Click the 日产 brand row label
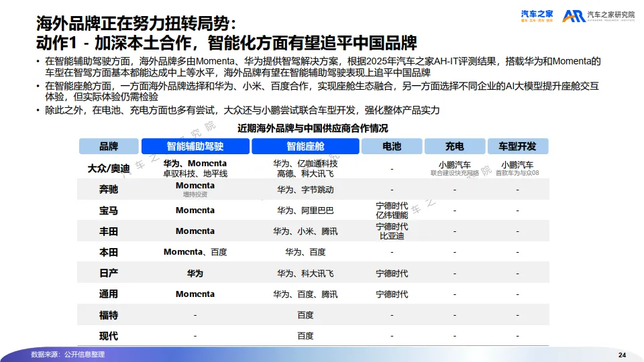 point(109,274)
